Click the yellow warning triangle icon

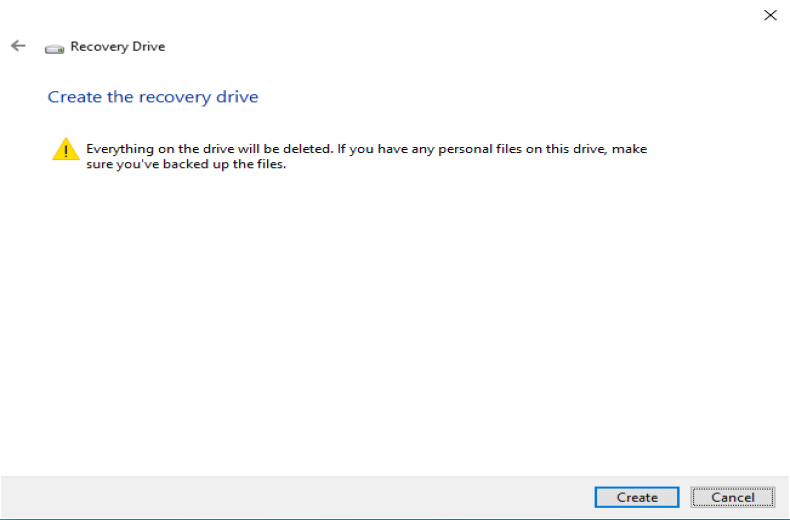(65, 150)
